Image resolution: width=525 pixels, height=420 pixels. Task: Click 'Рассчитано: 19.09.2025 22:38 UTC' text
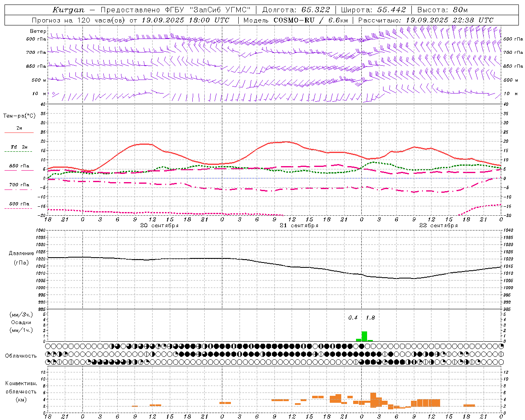point(426,20)
